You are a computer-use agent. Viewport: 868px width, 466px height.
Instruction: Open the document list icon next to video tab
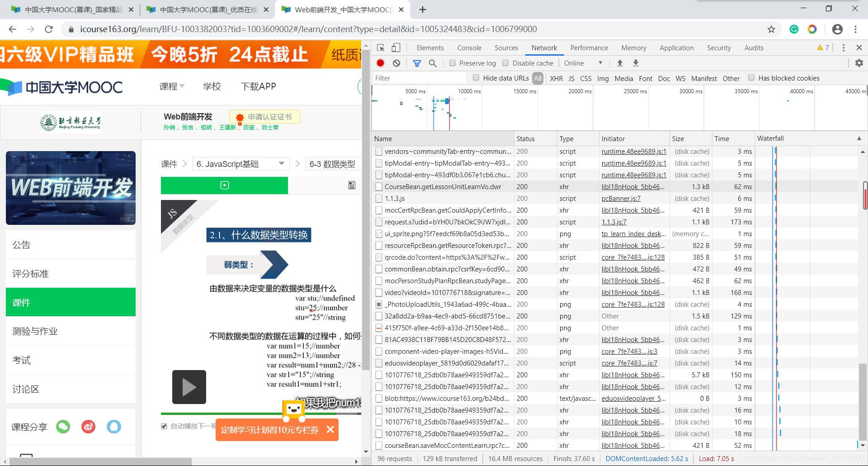[352, 185]
